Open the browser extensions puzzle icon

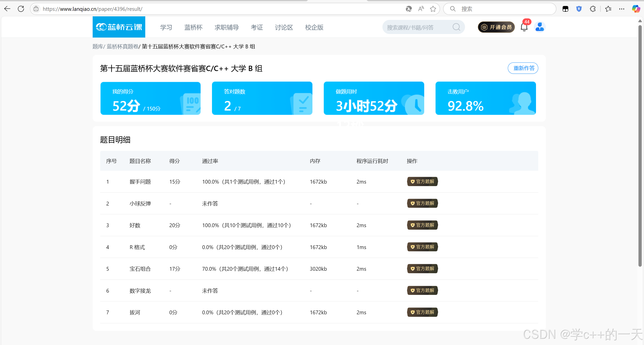tap(593, 9)
